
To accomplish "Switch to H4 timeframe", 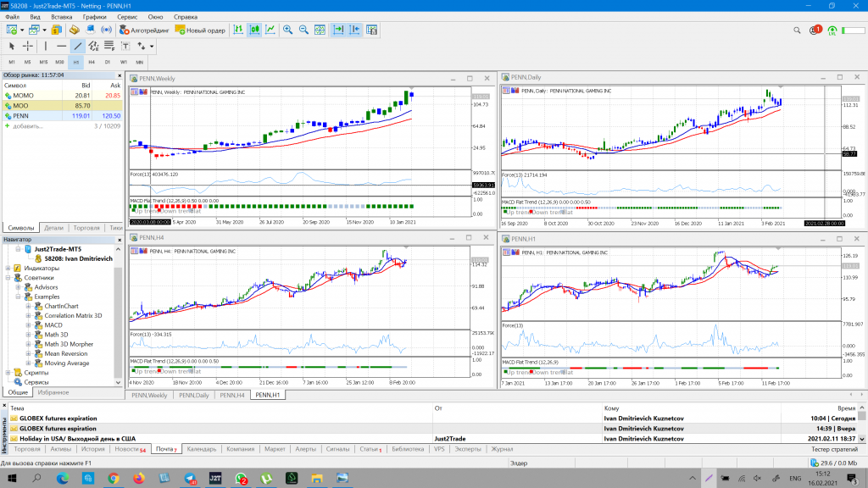I will coord(92,62).
